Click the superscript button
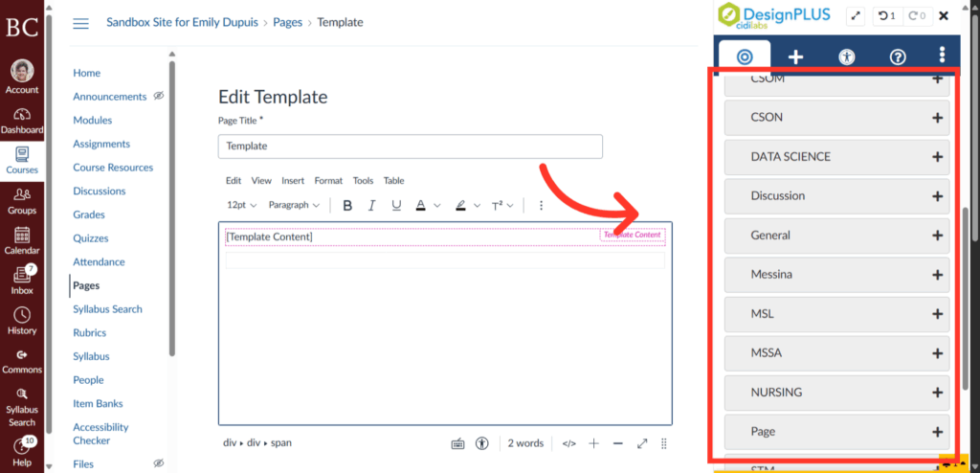This screenshot has height=473, width=980. click(x=498, y=205)
